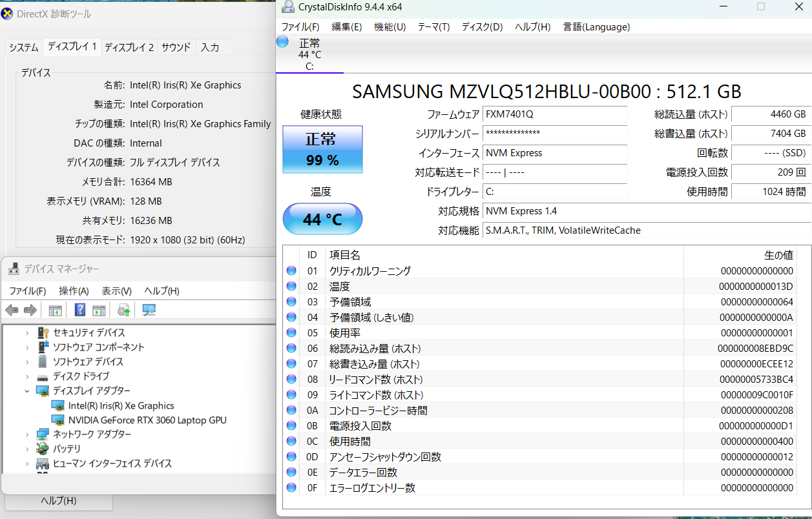Select NVIDIA GeForce RTX 3060 Laptop GPU entry
This screenshot has width=812, height=519.
point(147,420)
